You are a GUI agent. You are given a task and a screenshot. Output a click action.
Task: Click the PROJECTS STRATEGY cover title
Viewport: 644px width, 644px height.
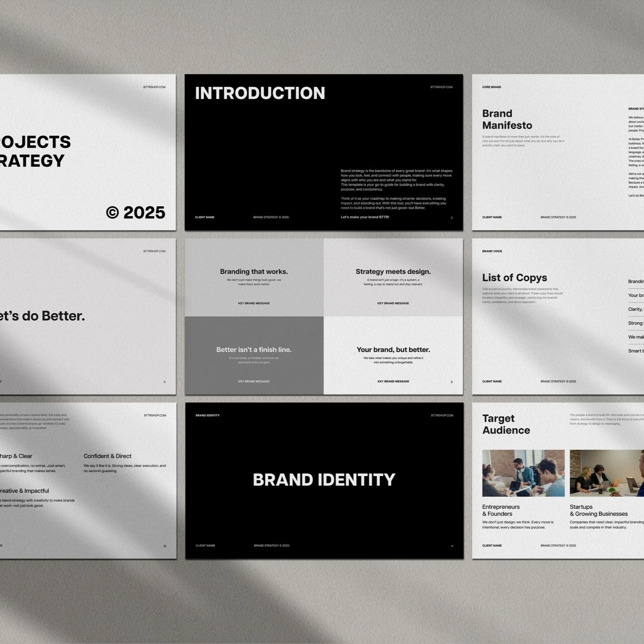pos(35,152)
